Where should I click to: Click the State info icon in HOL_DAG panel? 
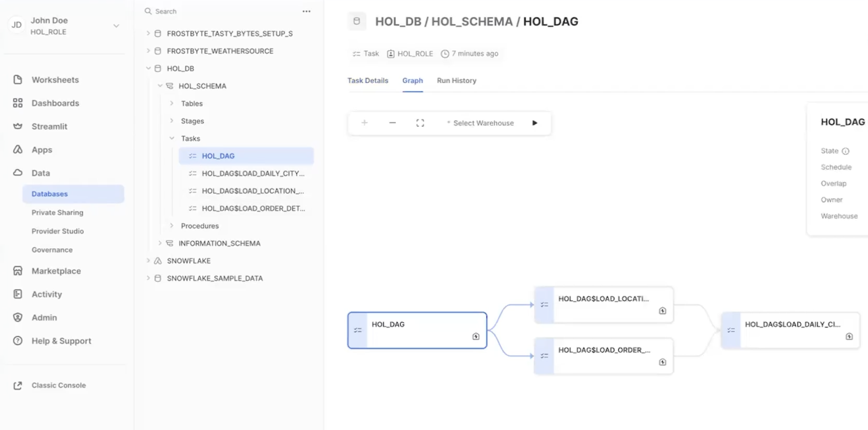[846, 151]
